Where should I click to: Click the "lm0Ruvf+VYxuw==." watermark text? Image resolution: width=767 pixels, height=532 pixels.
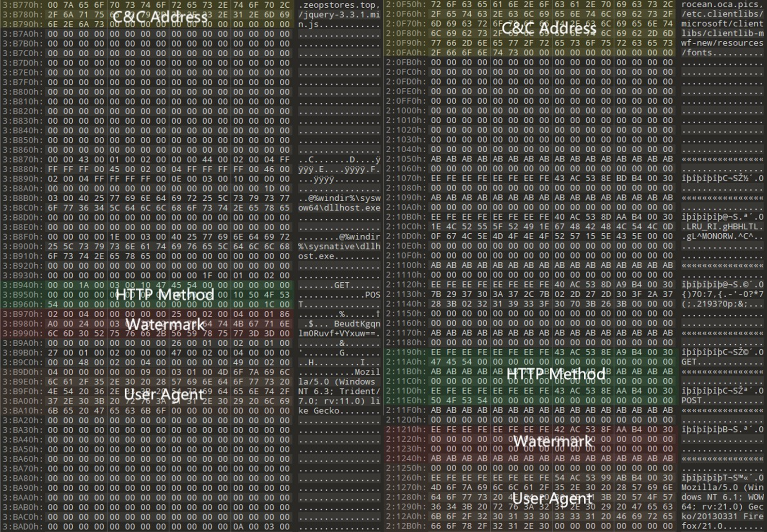pos(339,334)
